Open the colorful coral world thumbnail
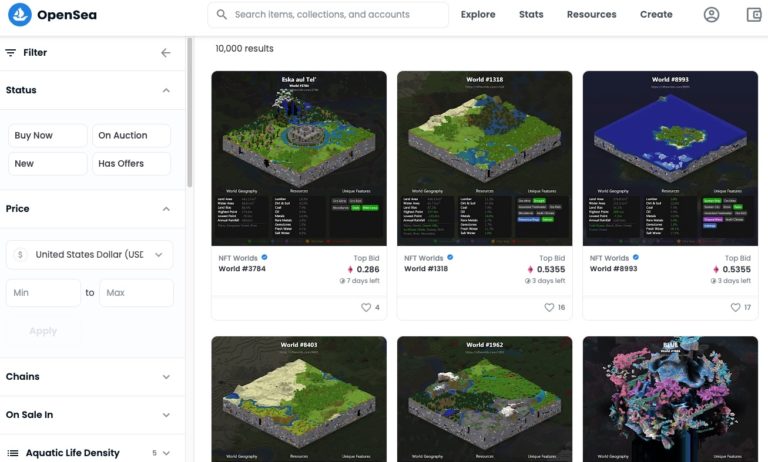Image resolution: width=768 pixels, height=462 pixels. [x=670, y=399]
